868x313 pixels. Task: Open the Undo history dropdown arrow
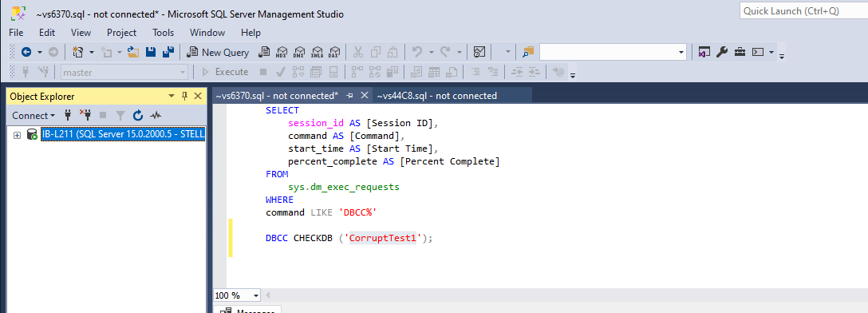431,52
